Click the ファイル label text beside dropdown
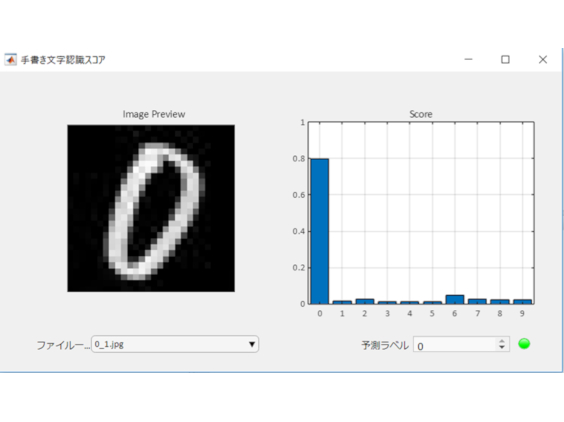This screenshot has width=564, height=422. click(x=63, y=345)
